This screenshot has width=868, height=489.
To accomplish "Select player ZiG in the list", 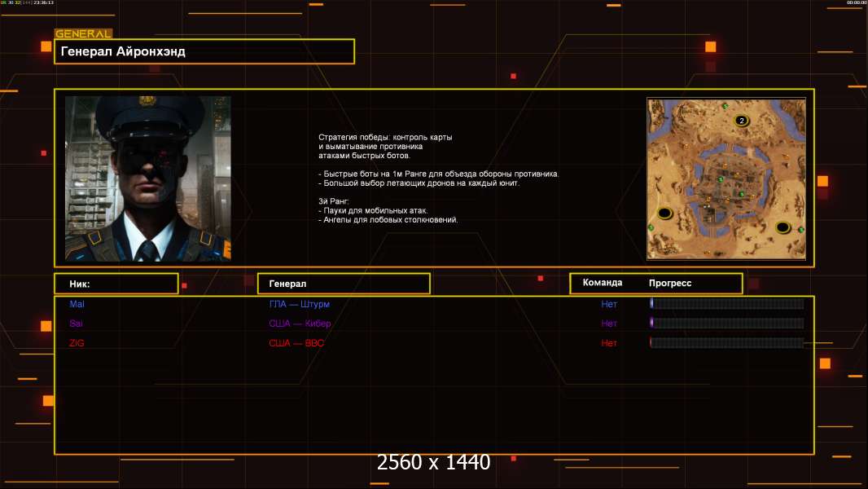I will click(x=77, y=343).
